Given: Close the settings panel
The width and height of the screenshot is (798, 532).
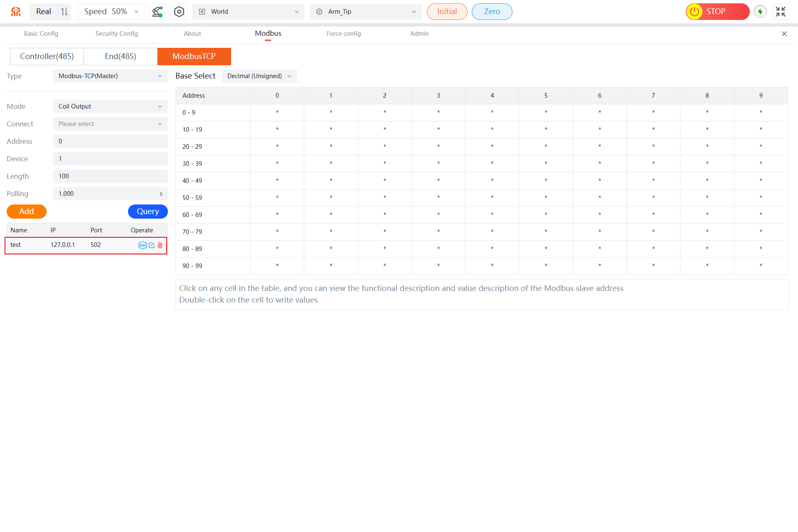Looking at the screenshot, I should click(x=784, y=34).
